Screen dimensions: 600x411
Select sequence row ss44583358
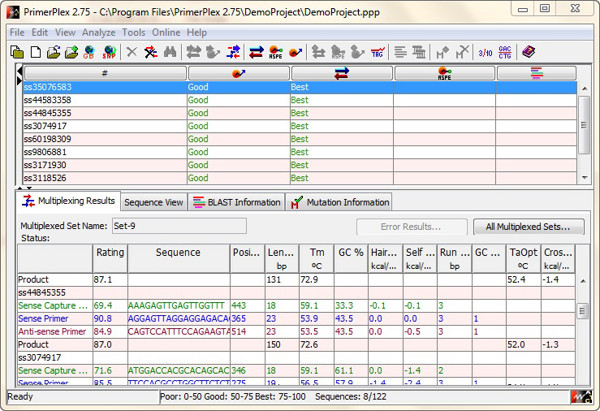(x=300, y=100)
